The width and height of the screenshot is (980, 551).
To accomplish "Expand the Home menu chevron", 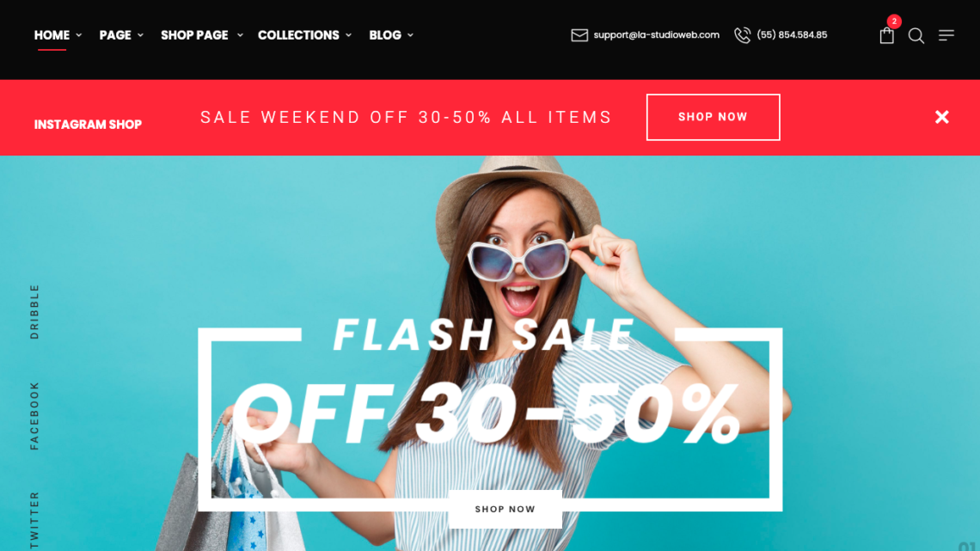I will click(x=79, y=35).
